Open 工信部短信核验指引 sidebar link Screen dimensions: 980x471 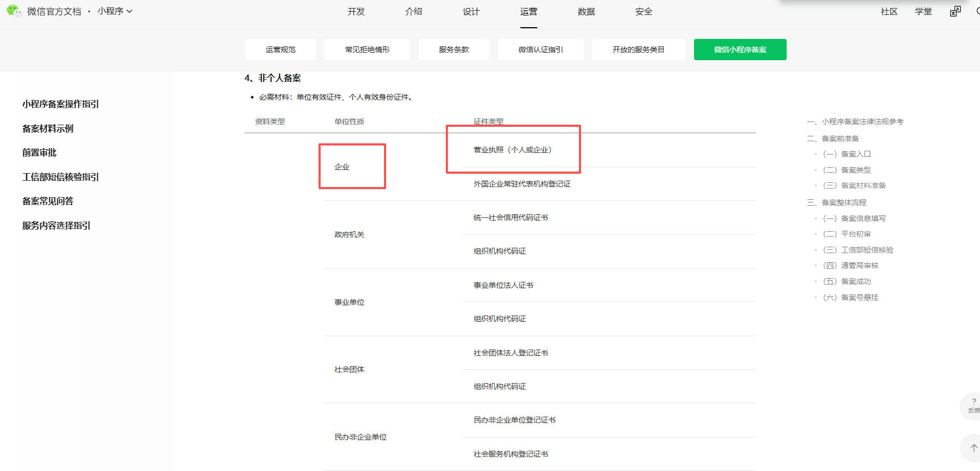coord(61,177)
